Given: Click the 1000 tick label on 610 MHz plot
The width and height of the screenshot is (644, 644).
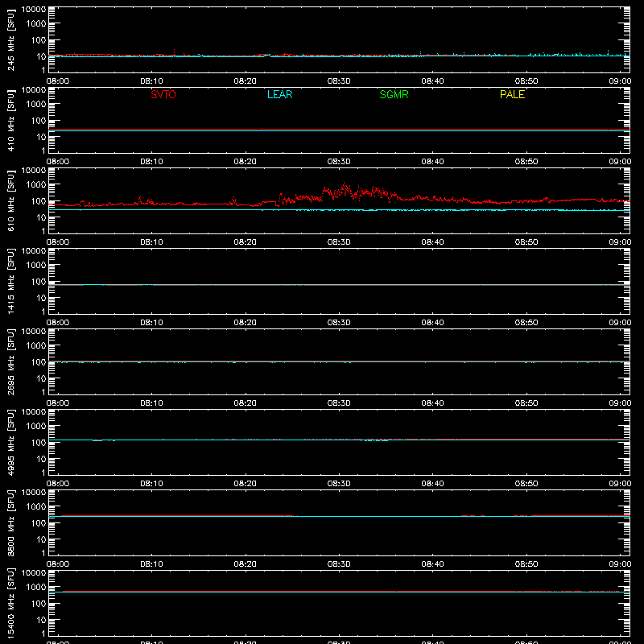Looking at the screenshot, I should (36, 185).
